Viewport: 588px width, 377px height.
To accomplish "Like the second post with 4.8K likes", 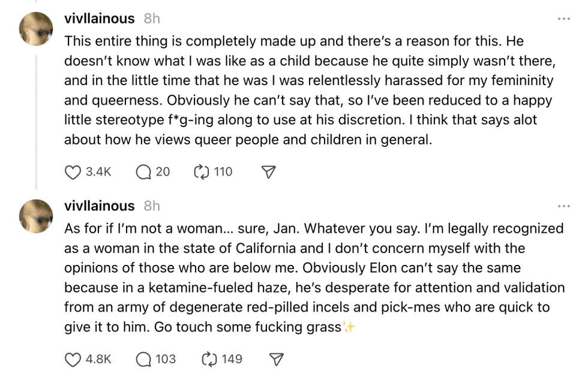I will (73, 359).
